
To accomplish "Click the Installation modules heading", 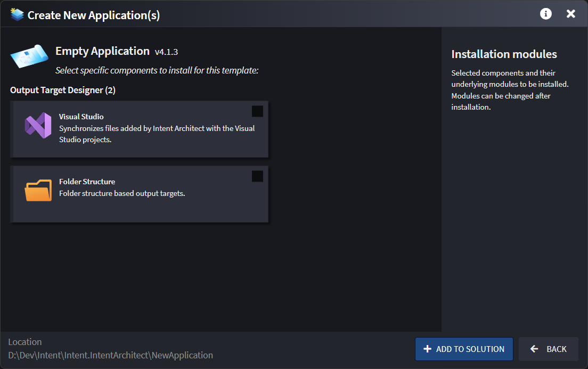I will pos(504,54).
